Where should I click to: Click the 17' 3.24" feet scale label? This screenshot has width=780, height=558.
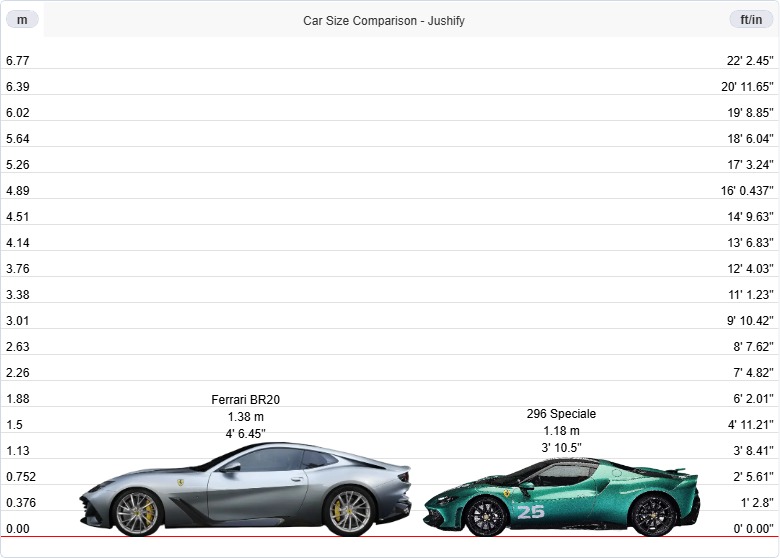pyautogui.click(x=751, y=165)
